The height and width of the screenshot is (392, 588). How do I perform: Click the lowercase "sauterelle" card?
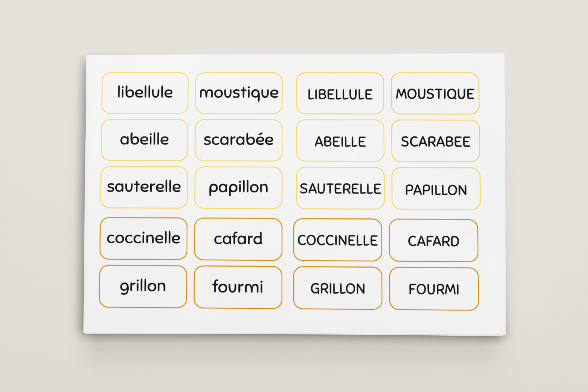coord(144,187)
